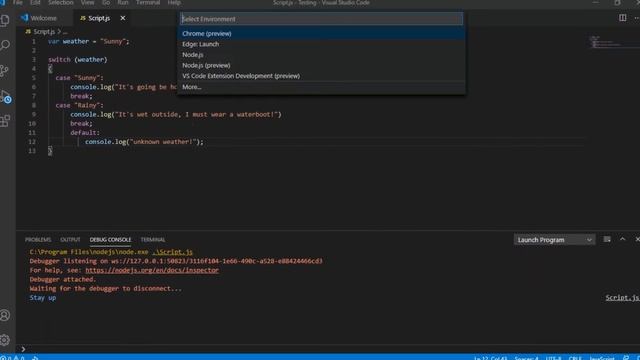Open the Extensions view
The width and height of the screenshot is (640, 360).
pos(5,121)
